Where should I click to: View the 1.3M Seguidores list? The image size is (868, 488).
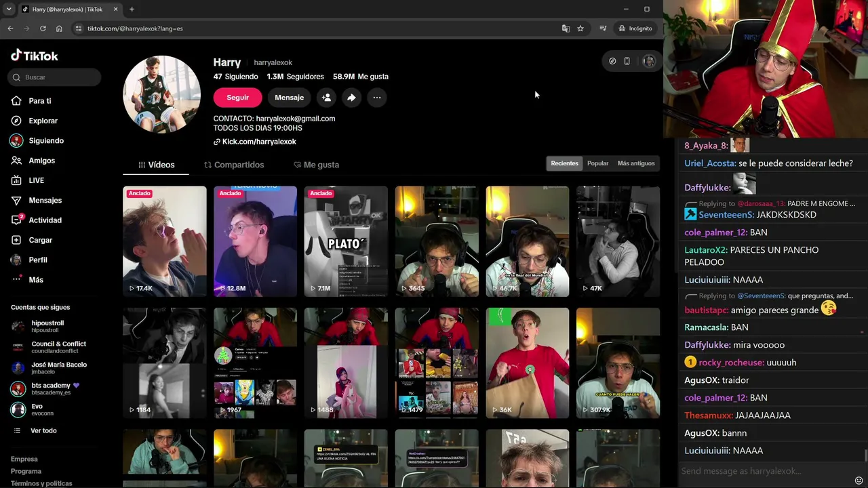click(x=296, y=77)
